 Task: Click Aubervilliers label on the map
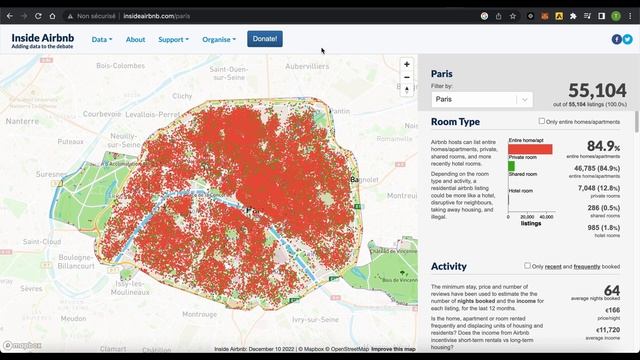307,66
